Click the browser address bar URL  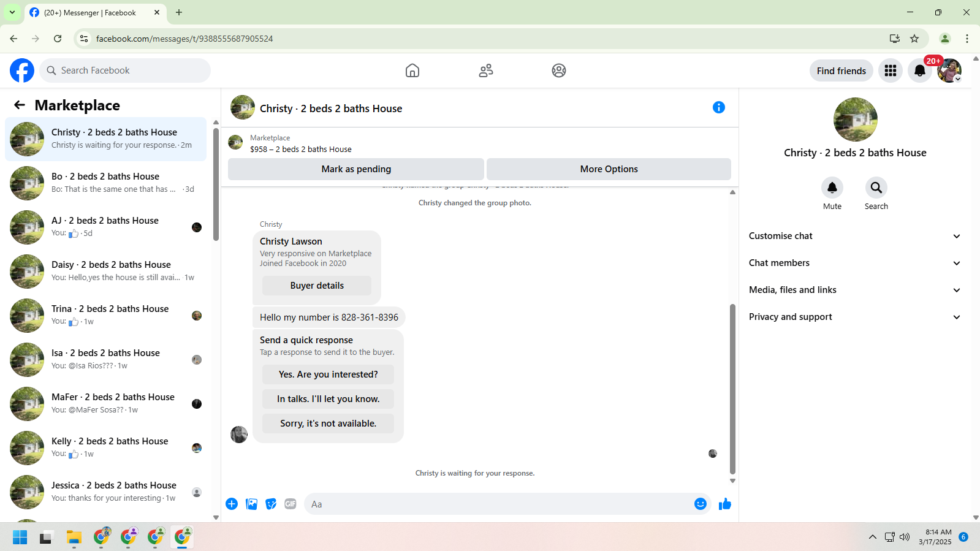(184, 39)
